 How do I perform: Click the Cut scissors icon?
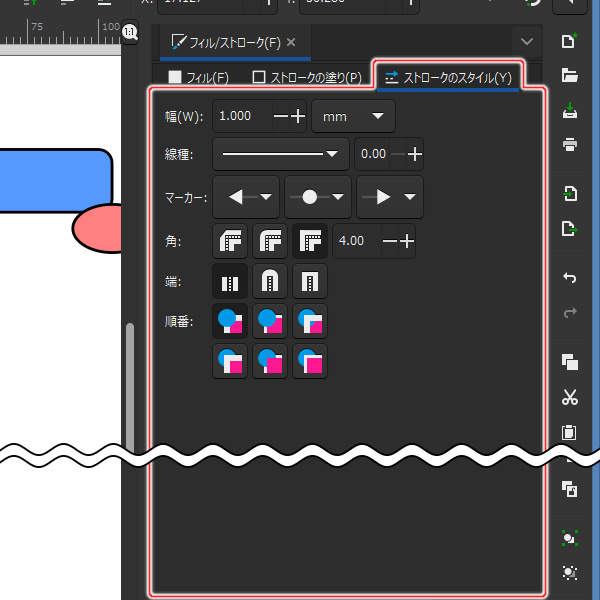click(570, 397)
